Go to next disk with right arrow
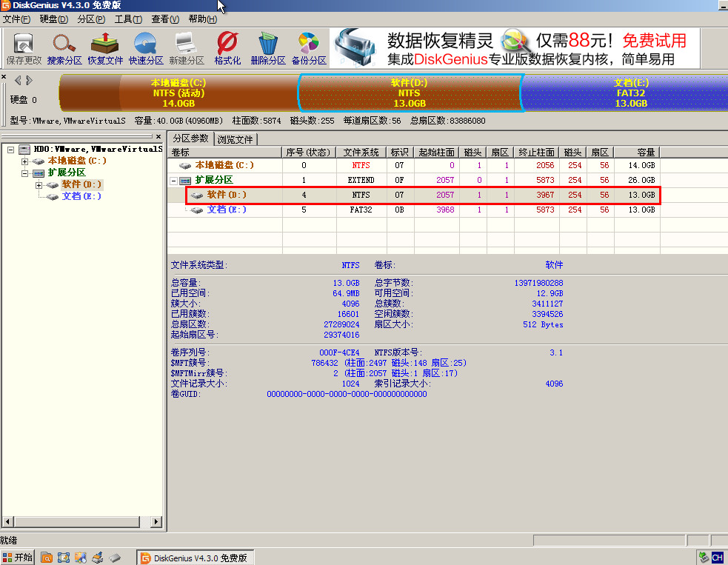The height and width of the screenshot is (565, 728). [x=29, y=80]
